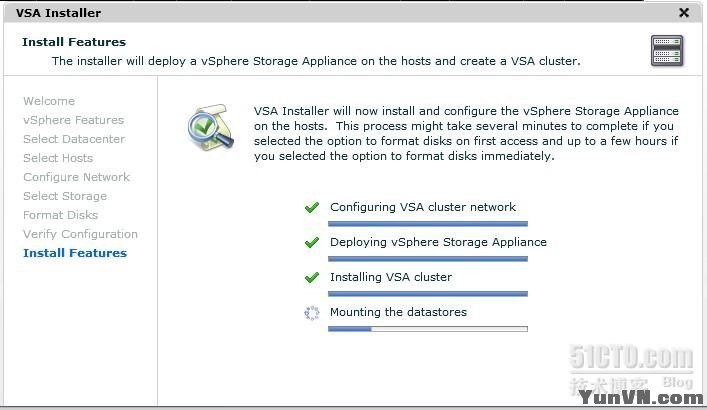
Task: Go to the Verify Configuration step
Action: pyautogui.click(x=80, y=234)
